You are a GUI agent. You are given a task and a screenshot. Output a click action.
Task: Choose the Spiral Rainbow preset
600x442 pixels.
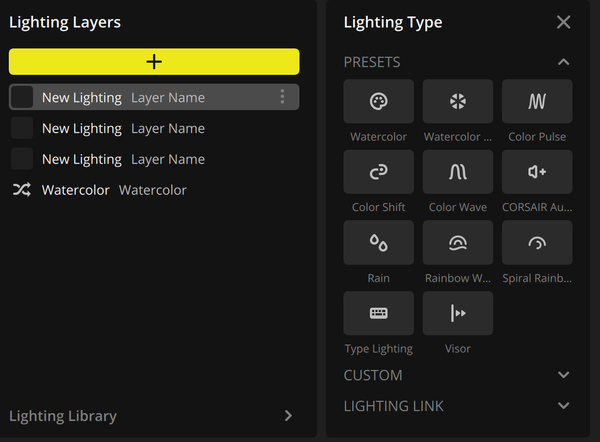coord(537,243)
